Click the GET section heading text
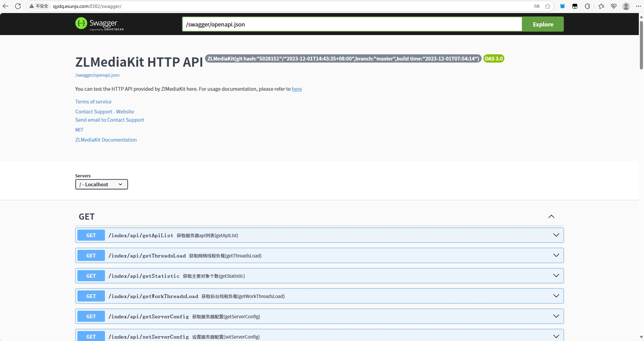The image size is (644, 341). [x=87, y=217]
